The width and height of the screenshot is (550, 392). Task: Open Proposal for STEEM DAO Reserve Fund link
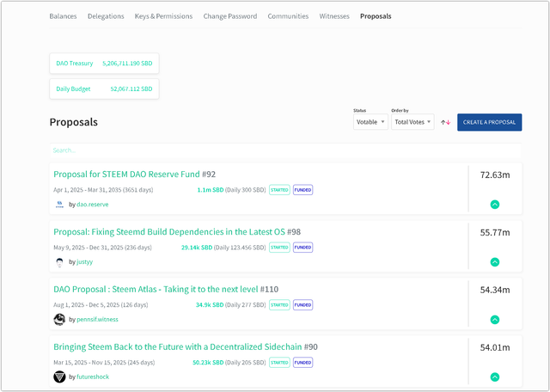tap(126, 174)
